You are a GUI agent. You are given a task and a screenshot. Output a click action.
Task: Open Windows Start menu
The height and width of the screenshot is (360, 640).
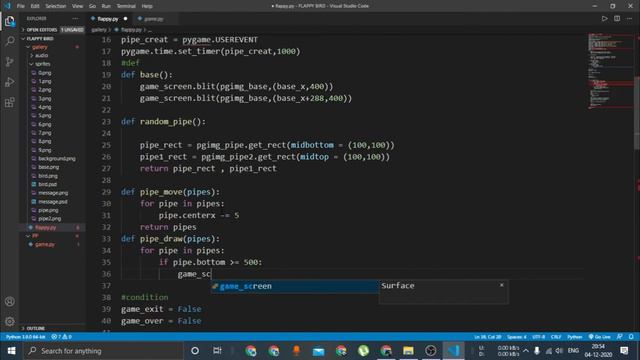(x=11, y=351)
